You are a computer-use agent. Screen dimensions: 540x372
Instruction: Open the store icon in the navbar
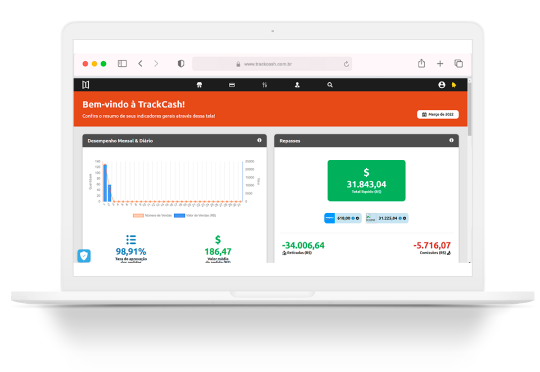pos(199,85)
